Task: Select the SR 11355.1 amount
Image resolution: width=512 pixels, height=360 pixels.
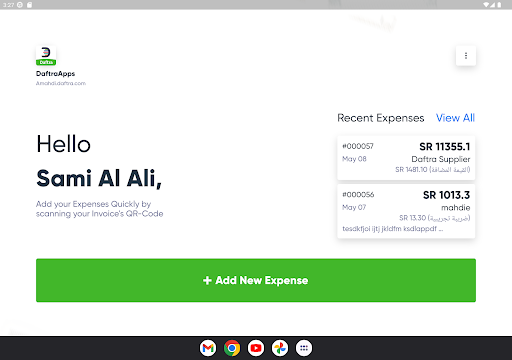Action: point(445,147)
